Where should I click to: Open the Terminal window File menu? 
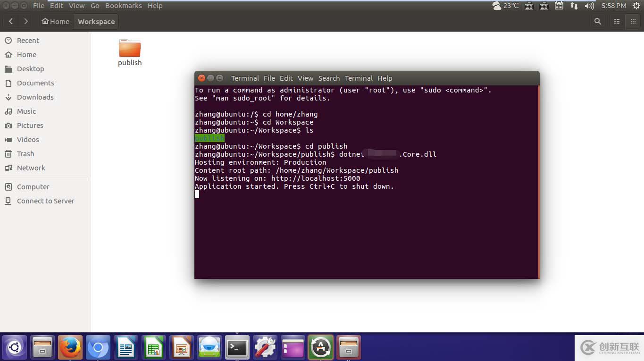tap(269, 78)
